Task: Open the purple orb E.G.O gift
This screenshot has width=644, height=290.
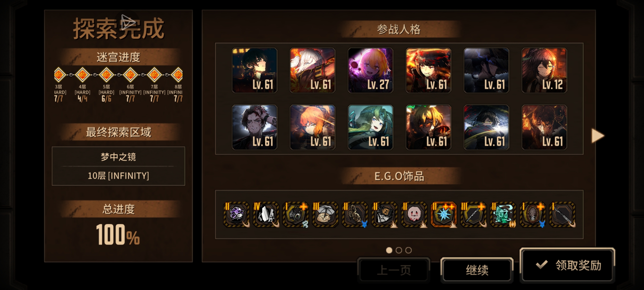Action: pyautogui.click(x=236, y=215)
